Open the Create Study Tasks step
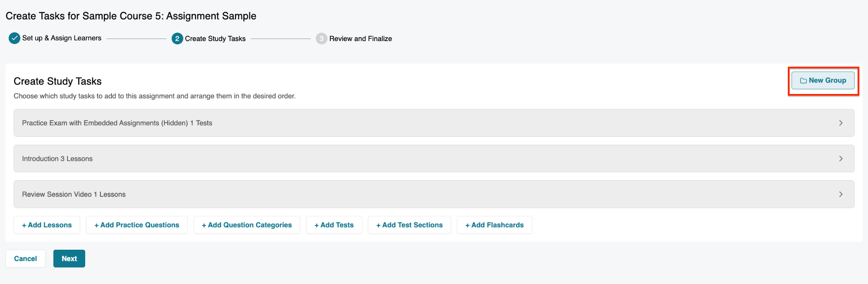The height and width of the screenshot is (284, 868). 215,39
